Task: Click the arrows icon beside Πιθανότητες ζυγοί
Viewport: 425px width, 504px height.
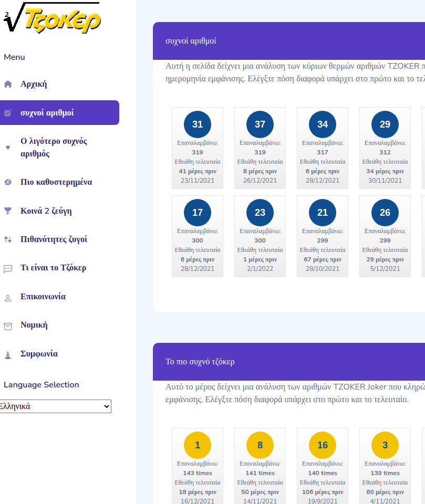Action: [8, 239]
